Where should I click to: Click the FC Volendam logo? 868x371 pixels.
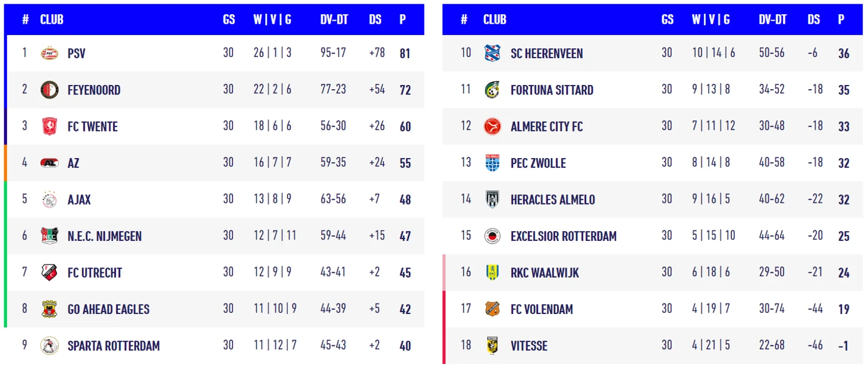492,309
